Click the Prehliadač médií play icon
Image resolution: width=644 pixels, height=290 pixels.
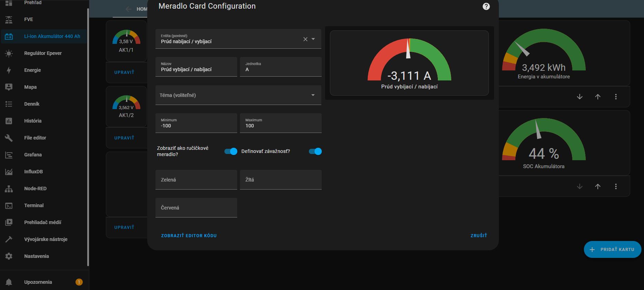click(x=9, y=222)
